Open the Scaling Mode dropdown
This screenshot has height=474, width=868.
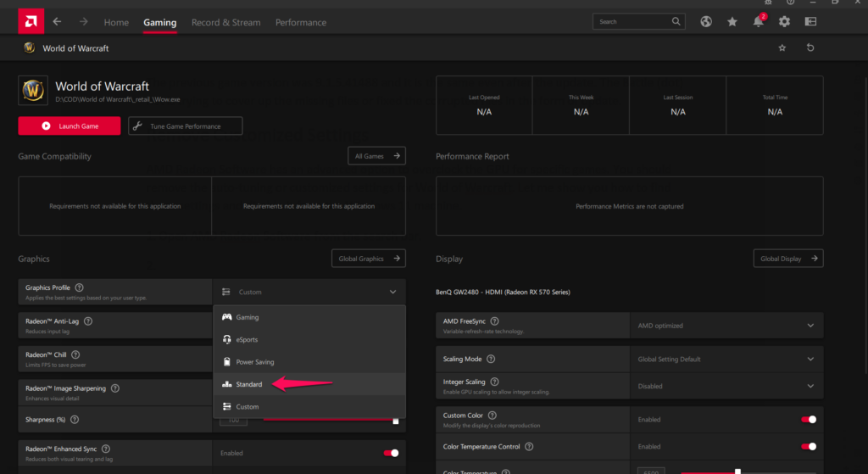click(x=726, y=359)
